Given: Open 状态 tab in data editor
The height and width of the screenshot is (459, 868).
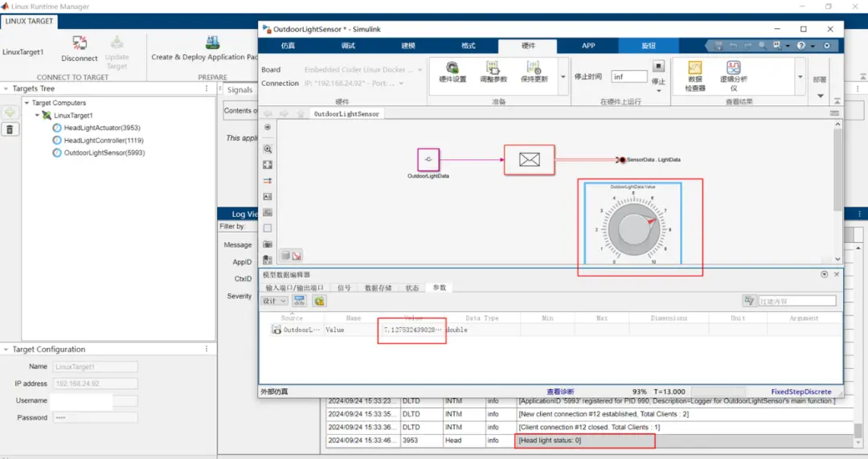Looking at the screenshot, I should [411, 288].
